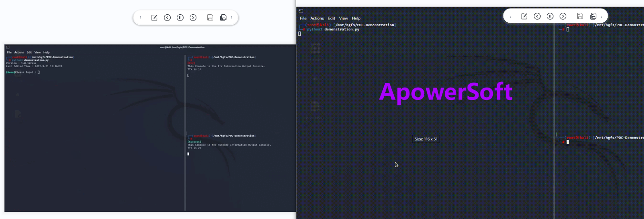Image resolution: width=644 pixels, height=219 pixels.
Task: Click single-disk save icon, toolbar on white background
Action: (210, 18)
